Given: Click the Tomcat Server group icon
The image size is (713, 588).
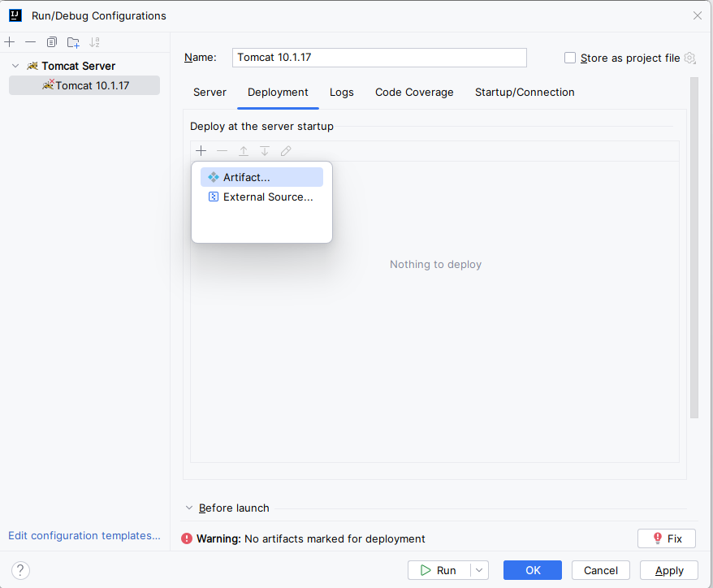Looking at the screenshot, I should (32, 66).
